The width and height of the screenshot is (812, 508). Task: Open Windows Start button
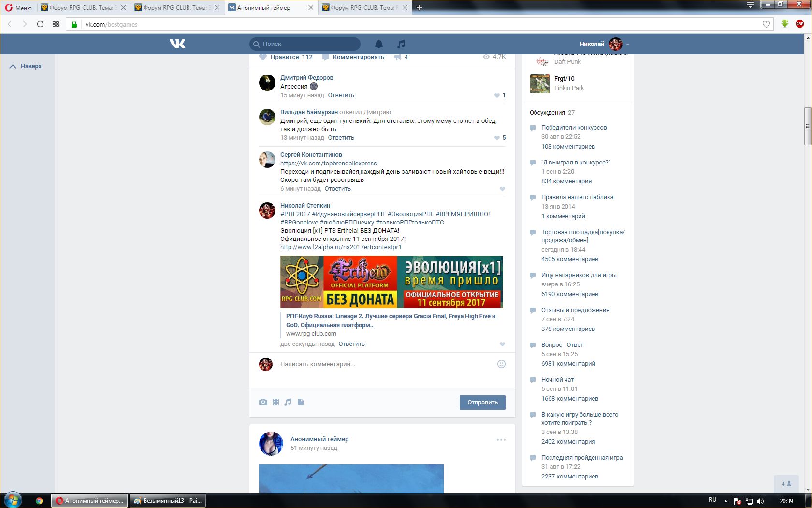13,501
